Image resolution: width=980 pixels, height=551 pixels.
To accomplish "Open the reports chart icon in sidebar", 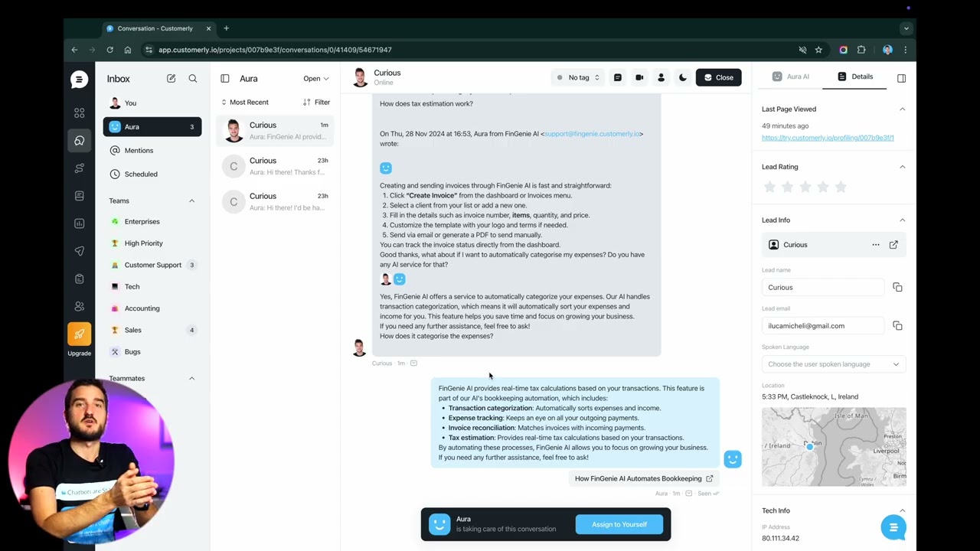I will point(79,223).
